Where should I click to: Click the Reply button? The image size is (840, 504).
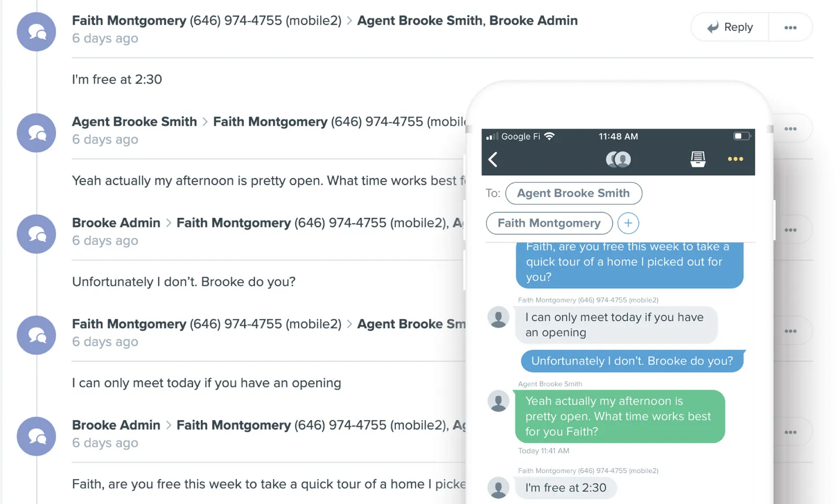coord(729,27)
